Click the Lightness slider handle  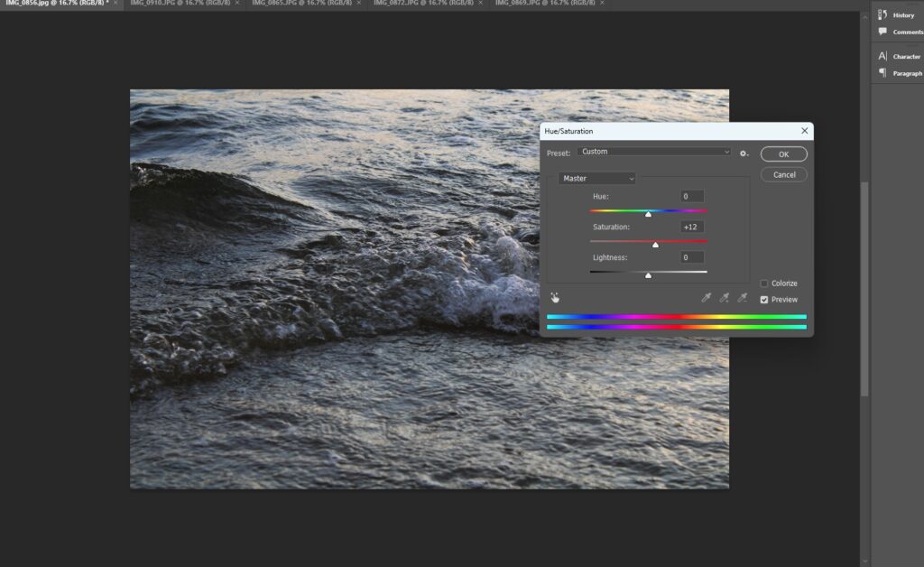tap(648, 275)
